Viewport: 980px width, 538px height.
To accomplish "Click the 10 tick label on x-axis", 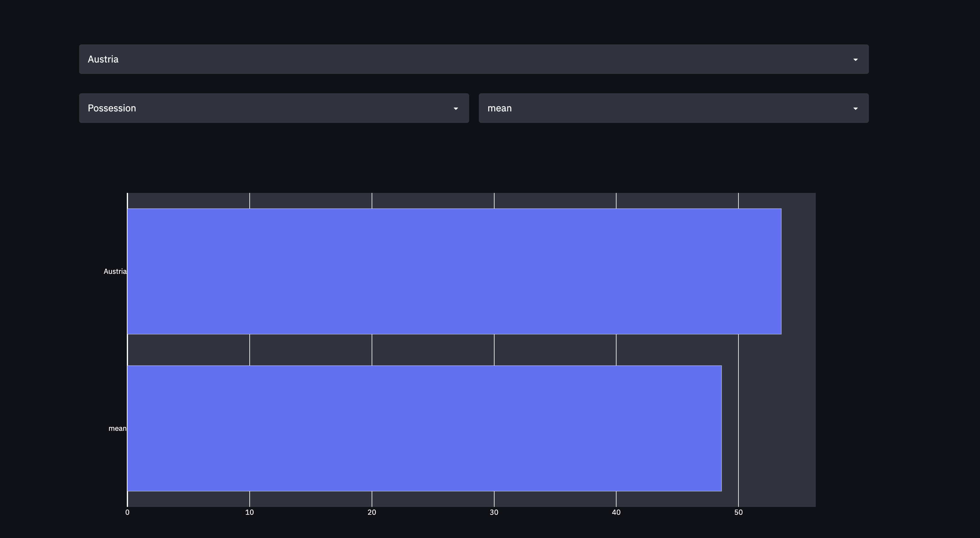I will pos(250,513).
